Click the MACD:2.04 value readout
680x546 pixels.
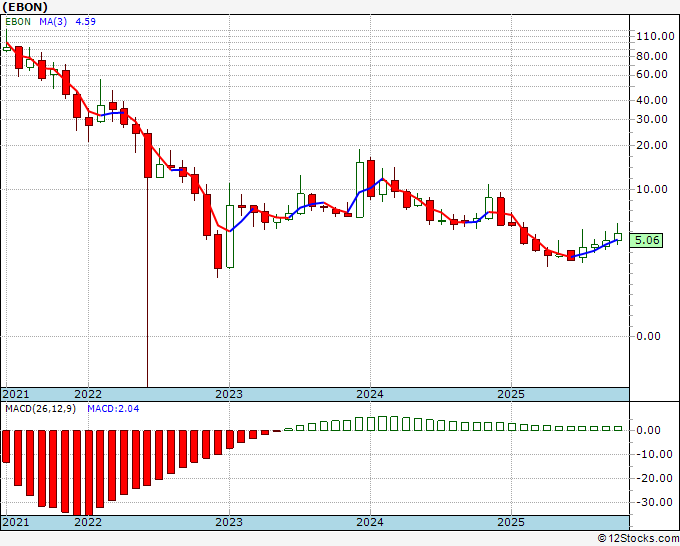(x=113, y=409)
